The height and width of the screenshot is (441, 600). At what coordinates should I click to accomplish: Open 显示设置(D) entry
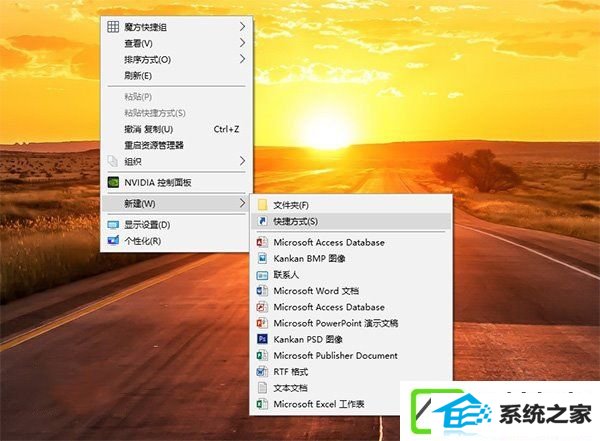click(176, 225)
